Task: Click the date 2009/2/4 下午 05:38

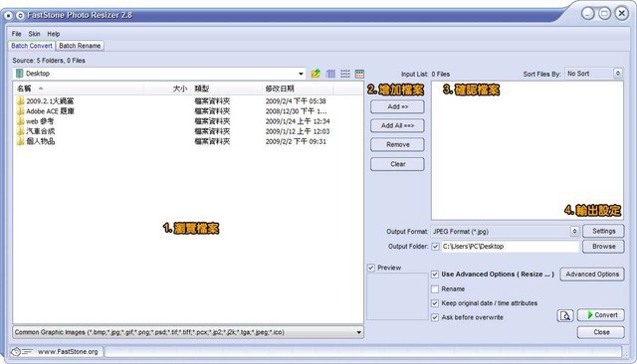Action: 296,101
